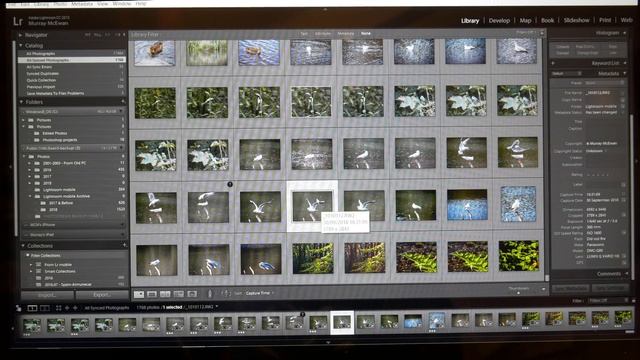Click the Painter spray can tool
This screenshot has height=360, width=640.
coord(210,293)
